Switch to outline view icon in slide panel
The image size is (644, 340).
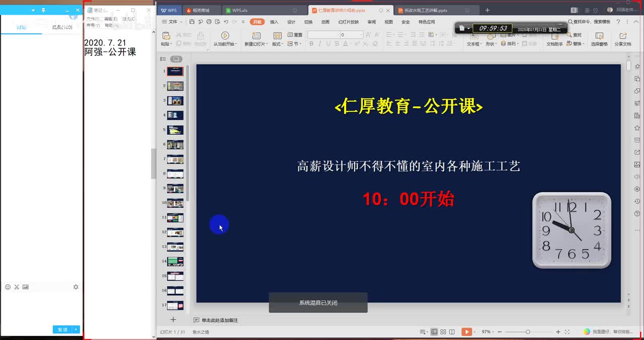pos(163,59)
